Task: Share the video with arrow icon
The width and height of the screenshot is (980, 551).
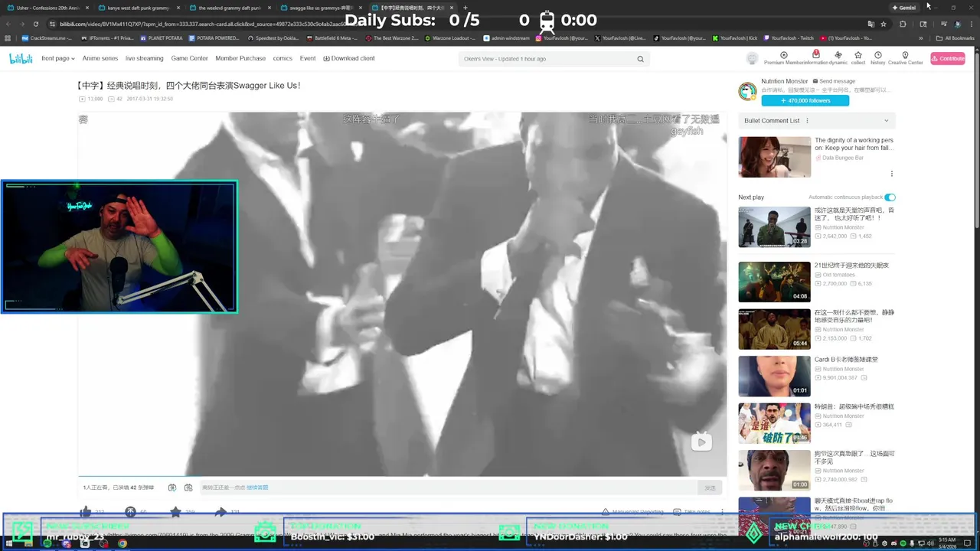Action: [x=220, y=512]
